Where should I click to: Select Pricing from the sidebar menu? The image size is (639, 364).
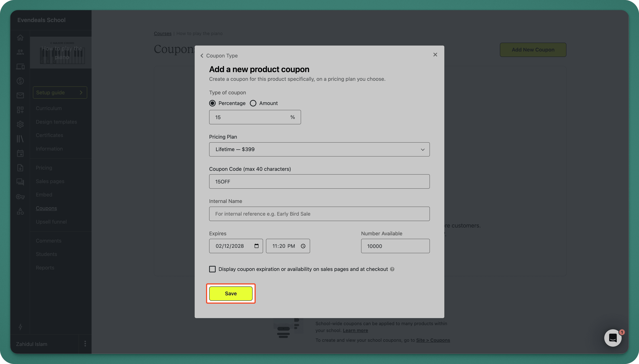[x=44, y=168]
